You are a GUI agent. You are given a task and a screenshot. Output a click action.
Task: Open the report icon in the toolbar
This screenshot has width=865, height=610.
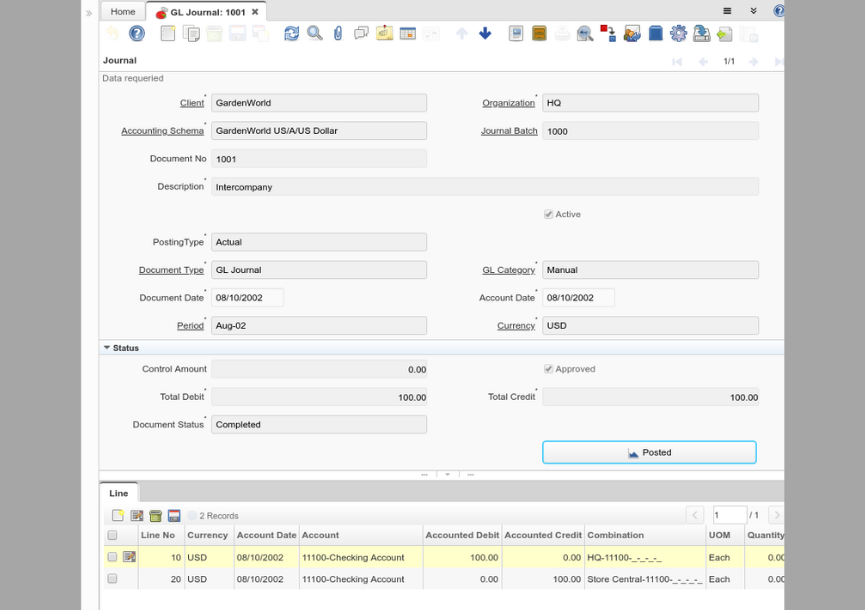(x=516, y=34)
